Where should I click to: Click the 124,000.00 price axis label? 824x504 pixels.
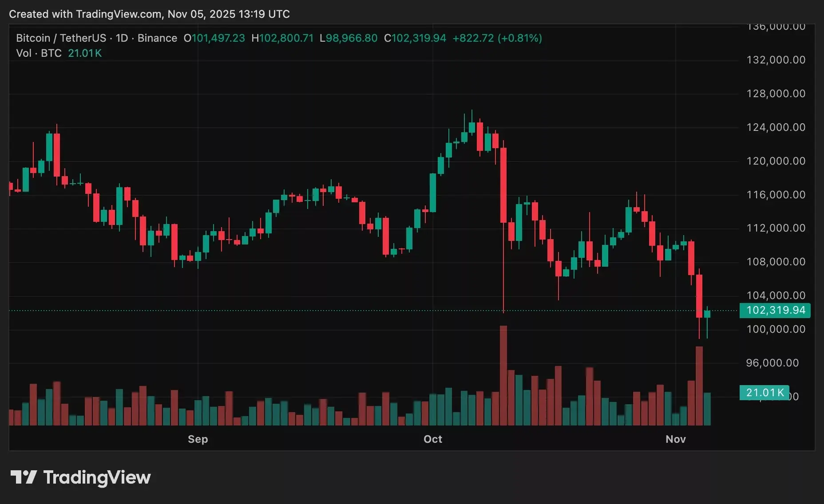pyautogui.click(x=776, y=127)
